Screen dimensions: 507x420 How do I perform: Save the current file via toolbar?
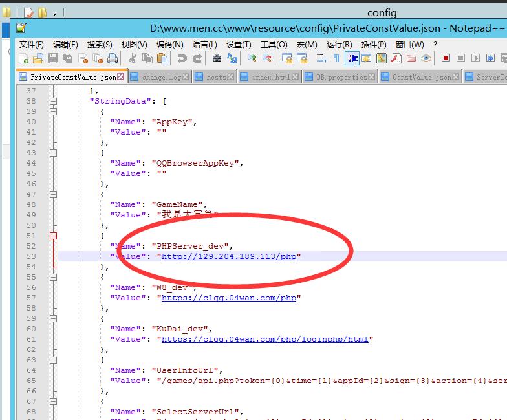pos(53,58)
